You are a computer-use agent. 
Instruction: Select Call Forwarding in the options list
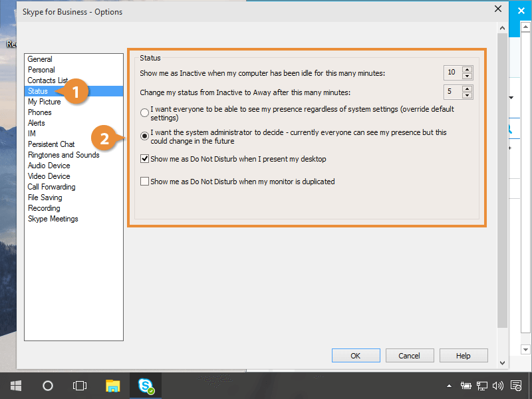[51, 187]
